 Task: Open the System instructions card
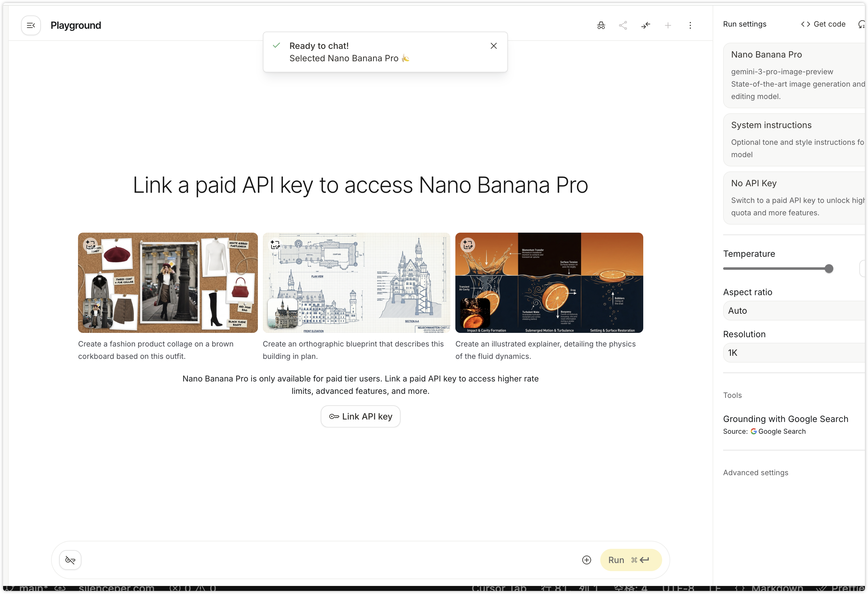(794, 140)
